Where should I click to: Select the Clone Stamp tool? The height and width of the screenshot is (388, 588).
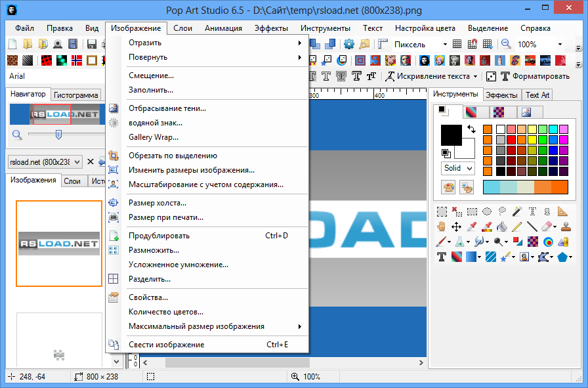coord(566,226)
